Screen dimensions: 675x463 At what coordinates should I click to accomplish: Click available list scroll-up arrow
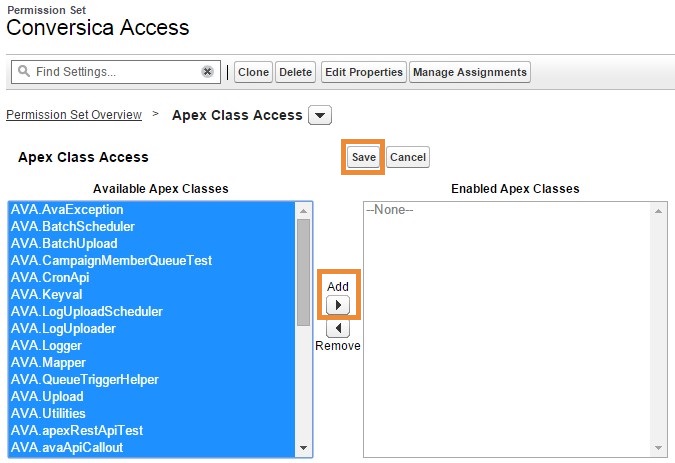point(303,211)
